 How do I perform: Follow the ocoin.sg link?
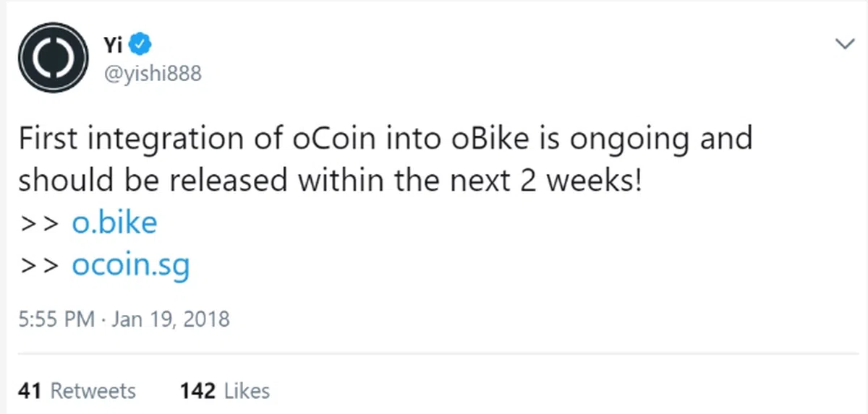130,266
